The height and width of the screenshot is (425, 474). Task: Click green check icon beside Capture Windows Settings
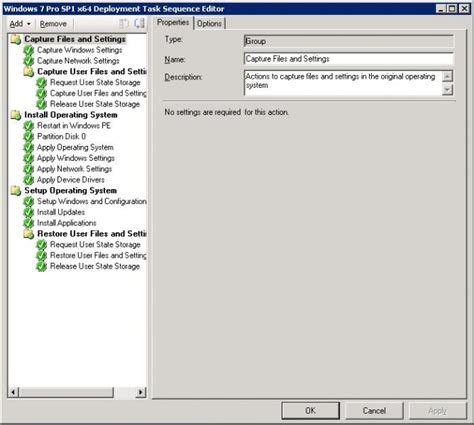(x=29, y=50)
